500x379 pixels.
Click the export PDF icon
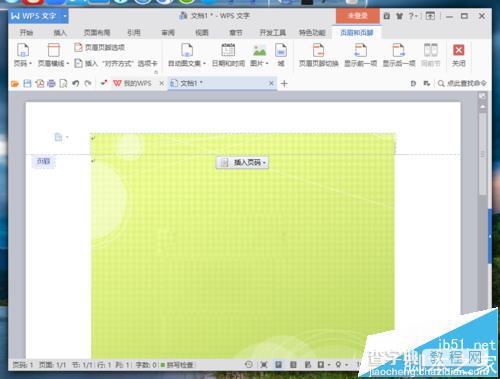[x=40, y=83]
